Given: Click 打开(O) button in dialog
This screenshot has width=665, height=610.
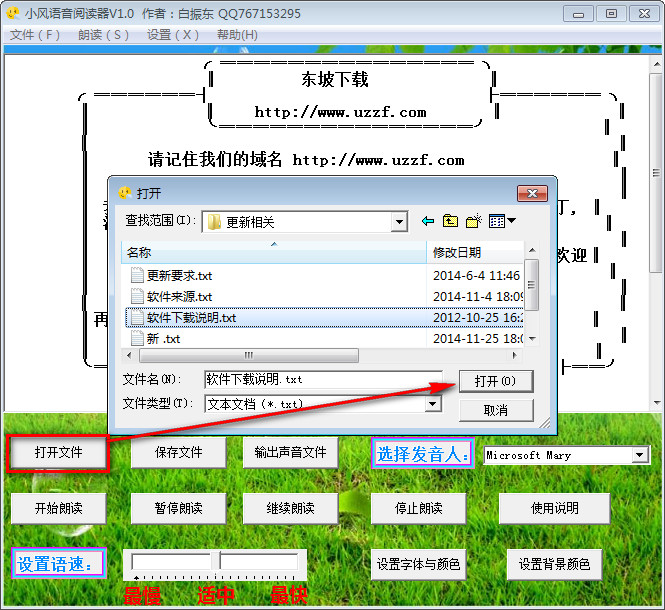Looking at the screenshot, I should 496,381.
